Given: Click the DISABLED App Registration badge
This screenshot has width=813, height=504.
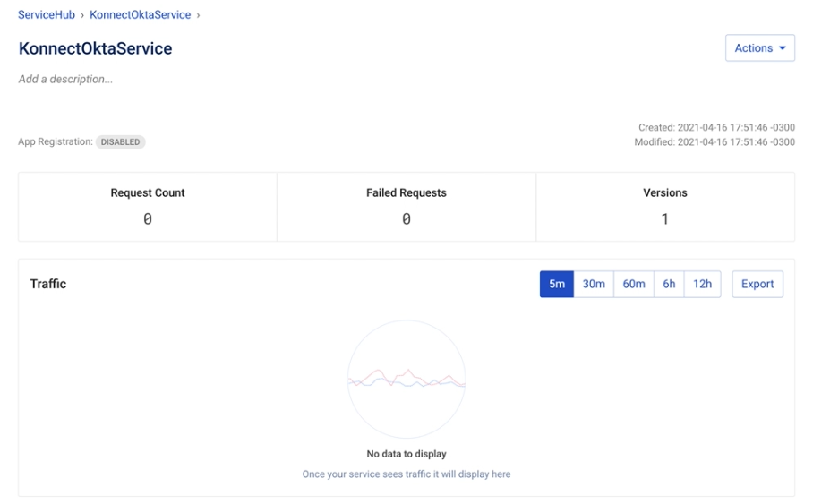Looking at the screenshot, I should point(120,142).
